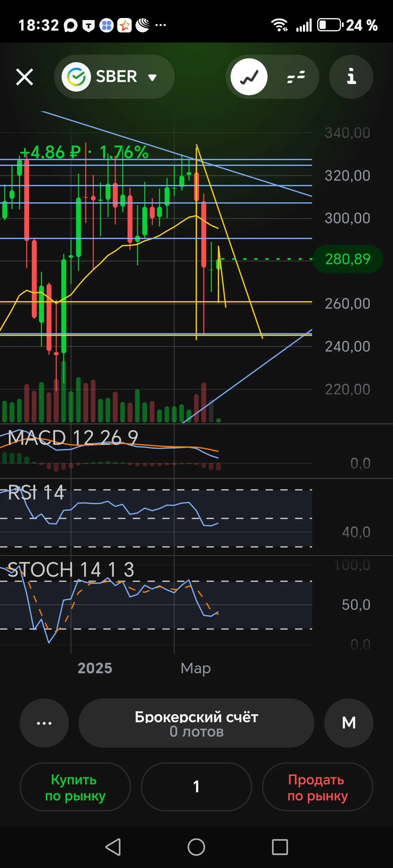The image size is (393, 868).
Task: Tap the white striped-moon notification icon
Action: (142, 25)
